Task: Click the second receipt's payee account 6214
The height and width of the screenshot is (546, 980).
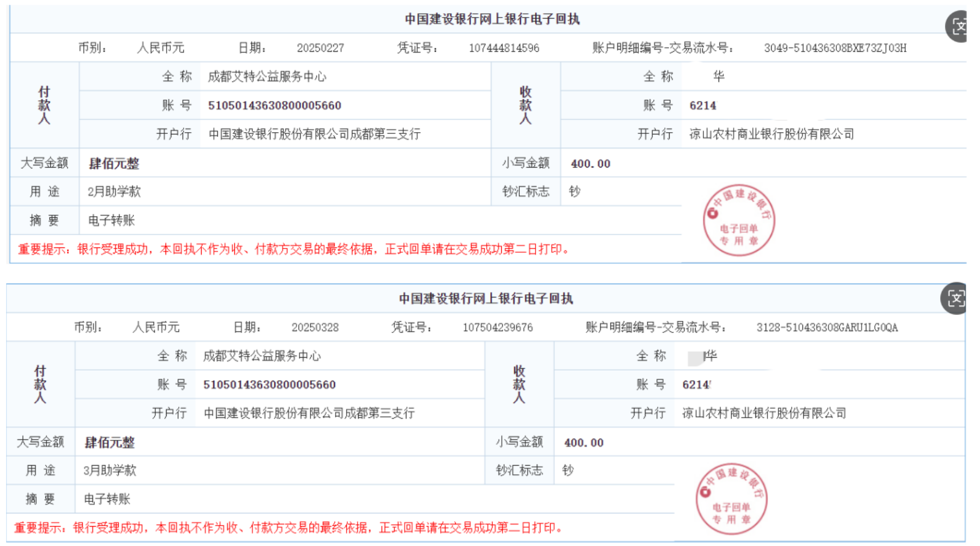Action: click(697, 385)
